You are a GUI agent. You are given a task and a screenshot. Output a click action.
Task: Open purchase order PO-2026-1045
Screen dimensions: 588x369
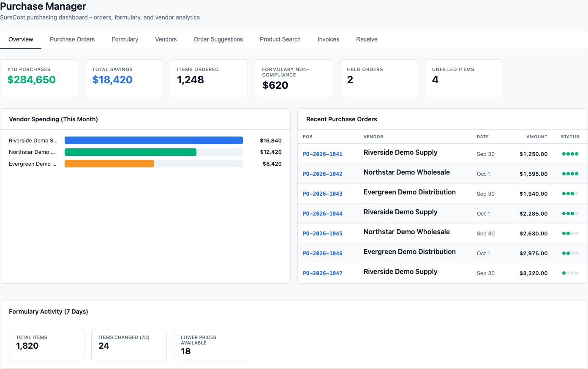323,233
